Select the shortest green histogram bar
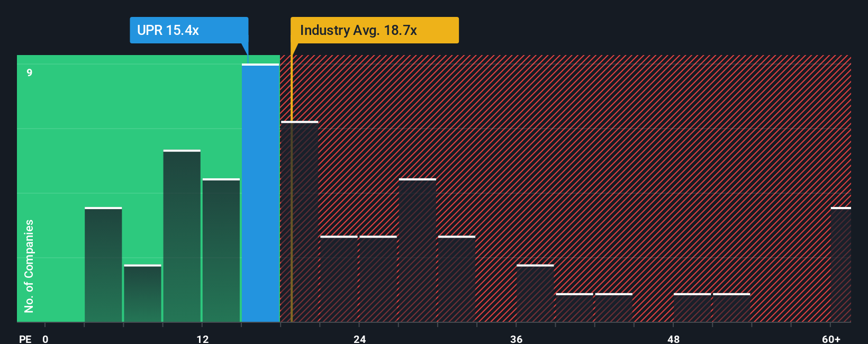This screenshot has height=344, width=868. (x=142, y=293)
